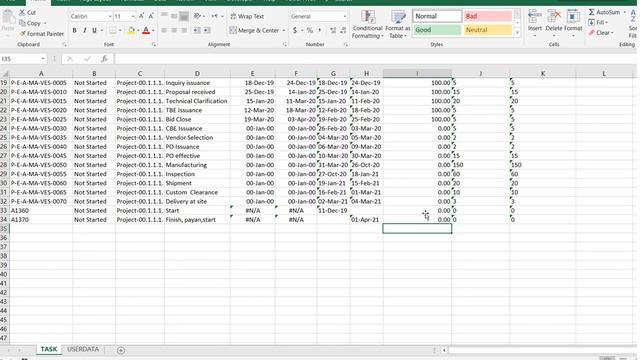Screen dimensions: 640x360
Task: Apply the Neutral cell style
Action: pos(488,30)
